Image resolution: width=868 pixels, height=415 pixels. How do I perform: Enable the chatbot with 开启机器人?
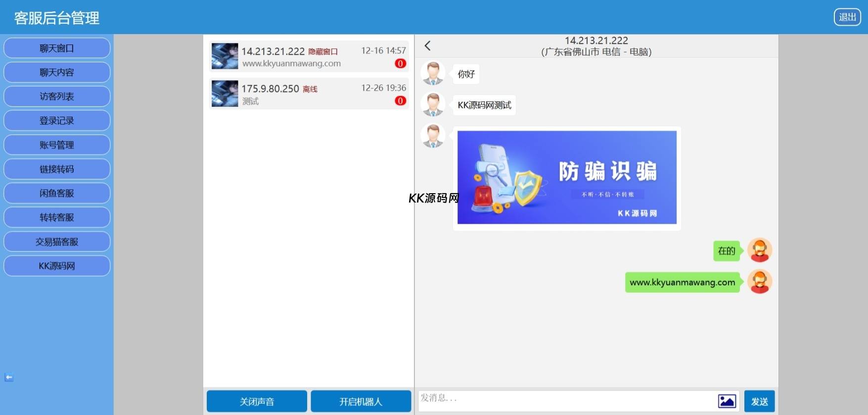(361, 401)
